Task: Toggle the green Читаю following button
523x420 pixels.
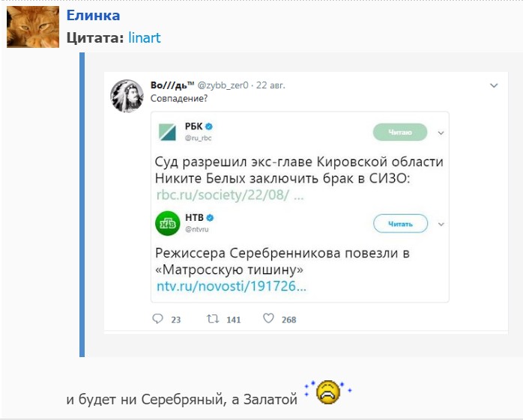Action: [400, 133]
